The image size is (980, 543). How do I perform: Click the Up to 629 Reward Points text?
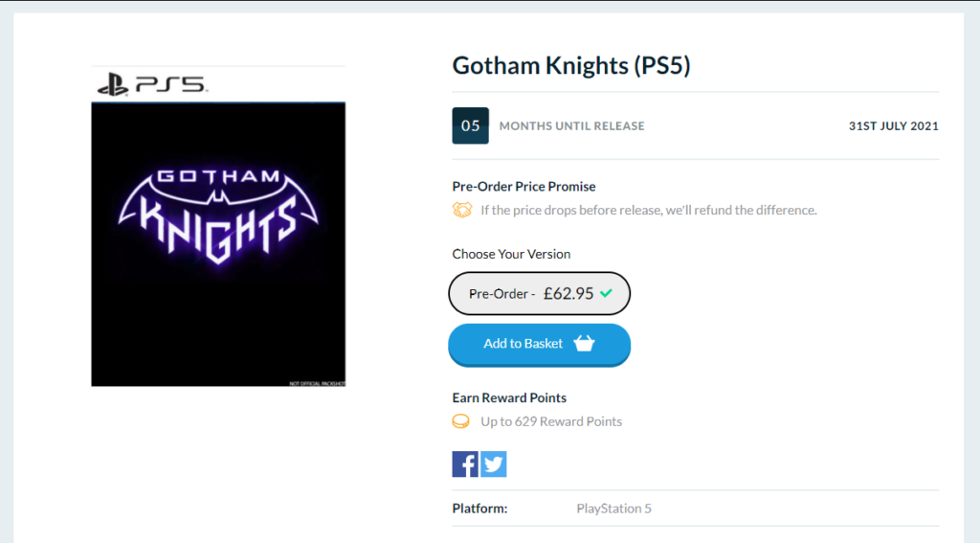(x=551, y=421)
